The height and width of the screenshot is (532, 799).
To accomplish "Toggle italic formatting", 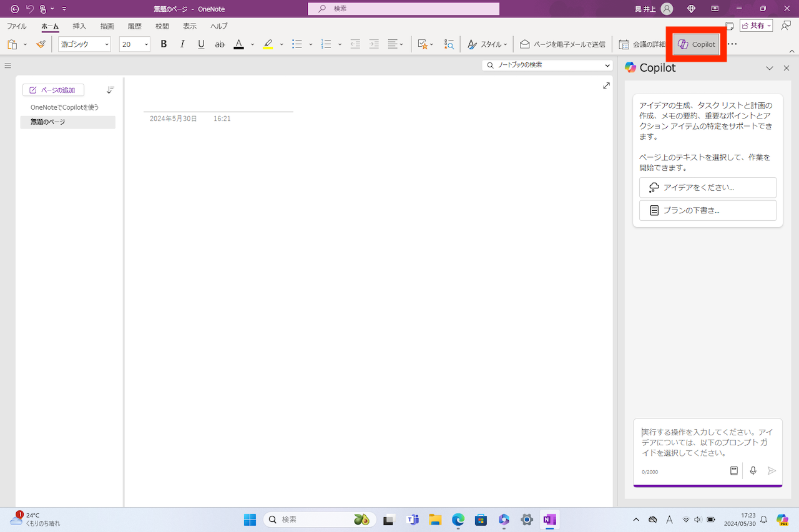I will click(x=182, y=44).
